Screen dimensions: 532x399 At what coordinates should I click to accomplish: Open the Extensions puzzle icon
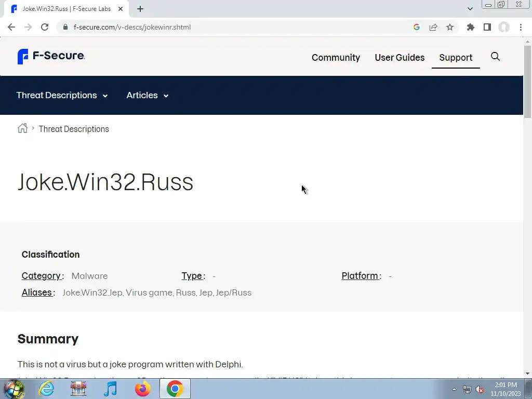pos(471,27)
